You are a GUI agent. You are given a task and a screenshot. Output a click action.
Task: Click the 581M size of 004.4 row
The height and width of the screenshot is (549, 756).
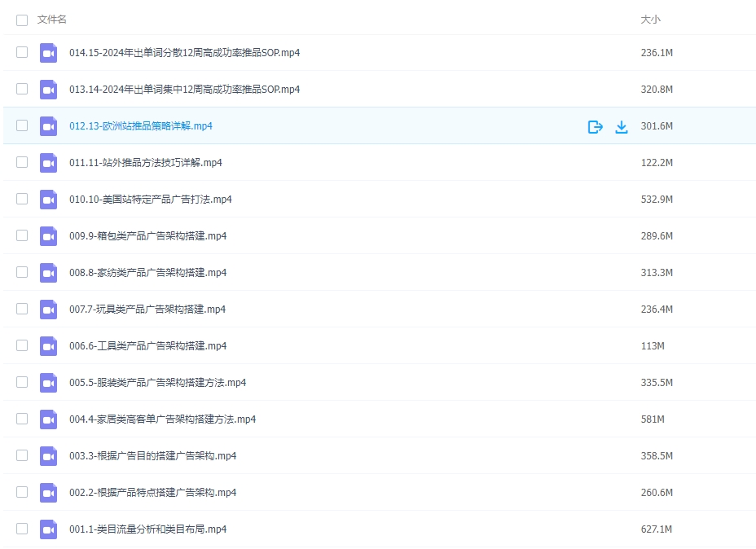pyautogui.click(x=653, y=419)
